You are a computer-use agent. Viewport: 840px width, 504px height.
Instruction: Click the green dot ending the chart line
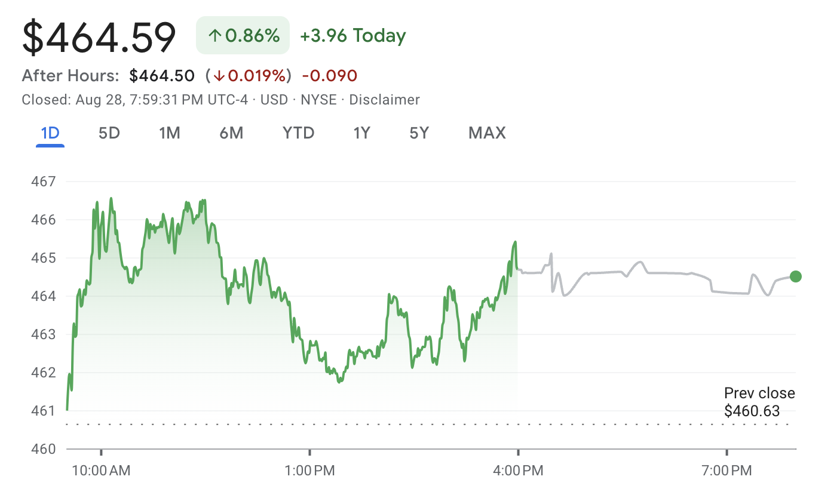coord(795,276)
